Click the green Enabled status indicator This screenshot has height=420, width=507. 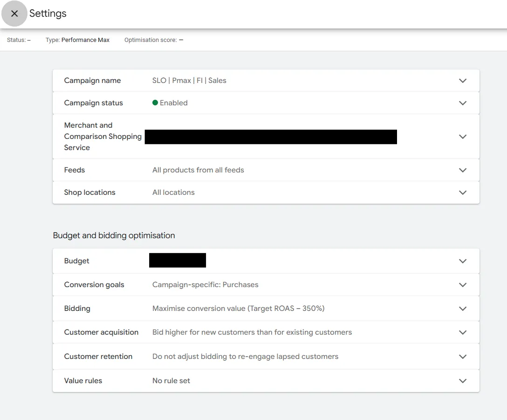(155, 103)
